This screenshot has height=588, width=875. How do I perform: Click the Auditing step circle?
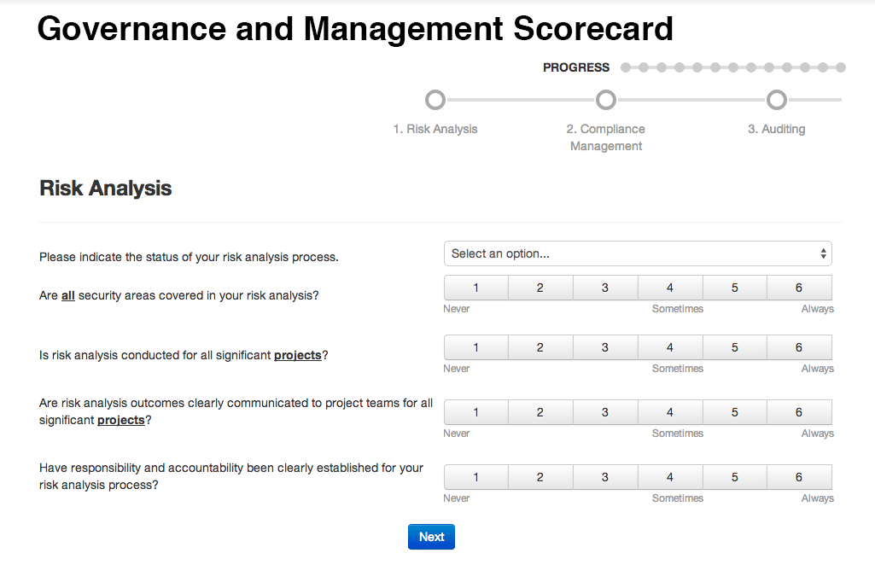777,100
